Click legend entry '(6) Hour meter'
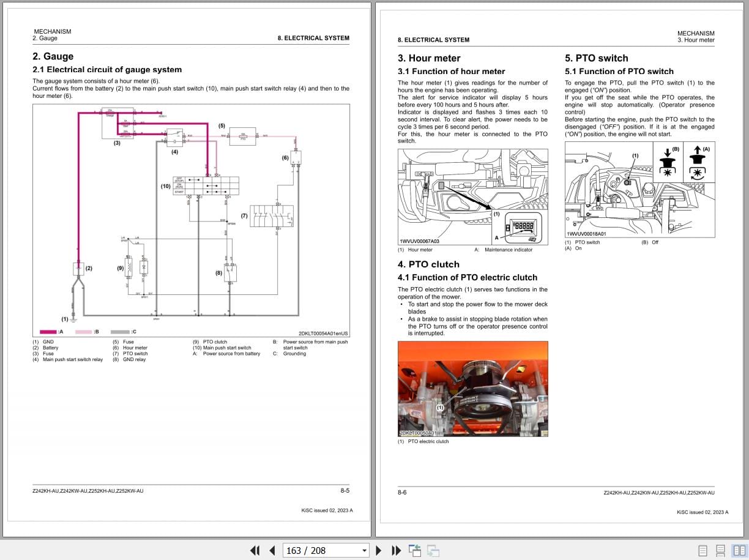Image resolution: width=749 pixels, height=560 pixels. click(x=130, y=348)
